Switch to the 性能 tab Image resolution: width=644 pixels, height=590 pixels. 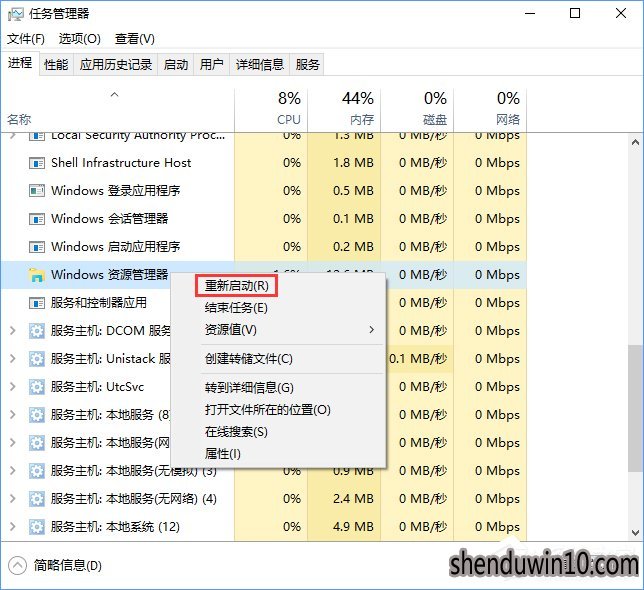click(x=56, y=64)
